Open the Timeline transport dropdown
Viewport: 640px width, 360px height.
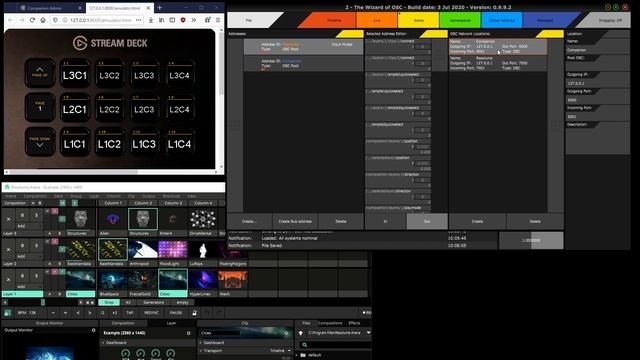click(280, 351)
